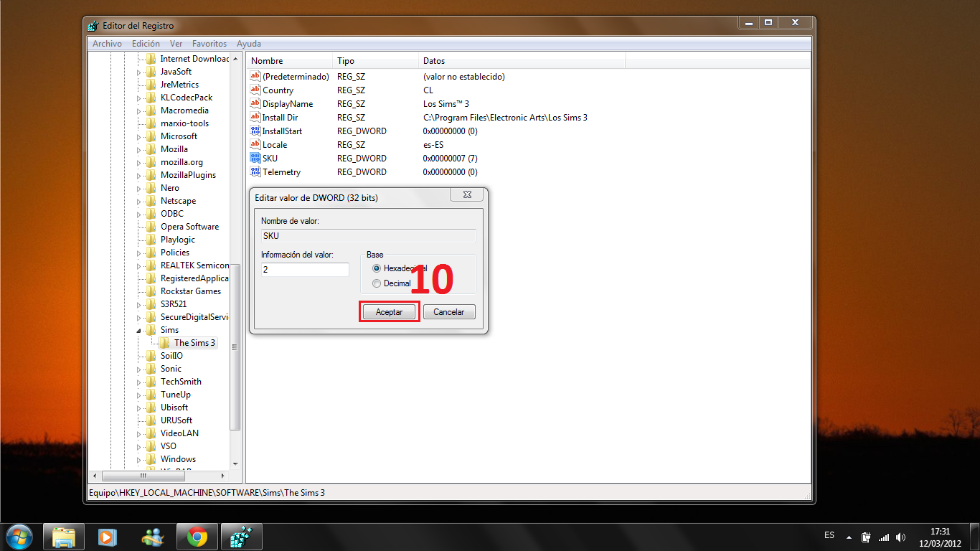
Task: Open the Windows Start menu
Action: (19, 537)
